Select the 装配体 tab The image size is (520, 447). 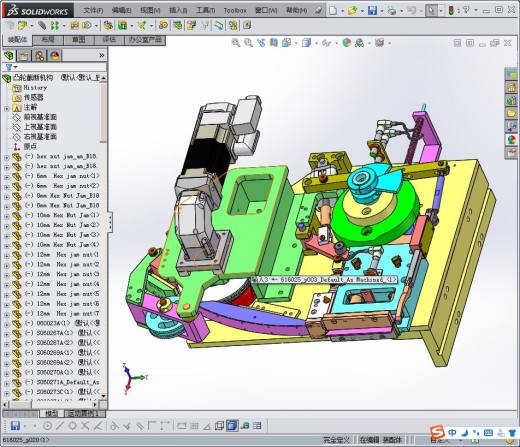17,40
